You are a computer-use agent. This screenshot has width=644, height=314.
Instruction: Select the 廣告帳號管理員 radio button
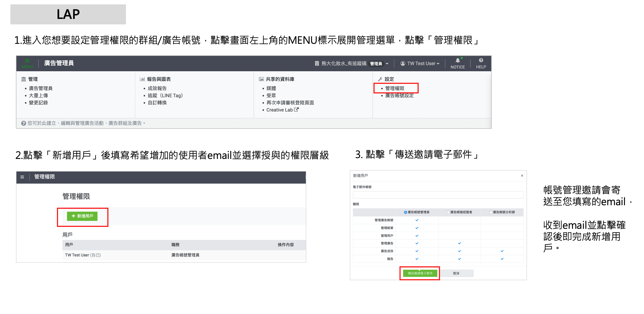tap(405, 212)
